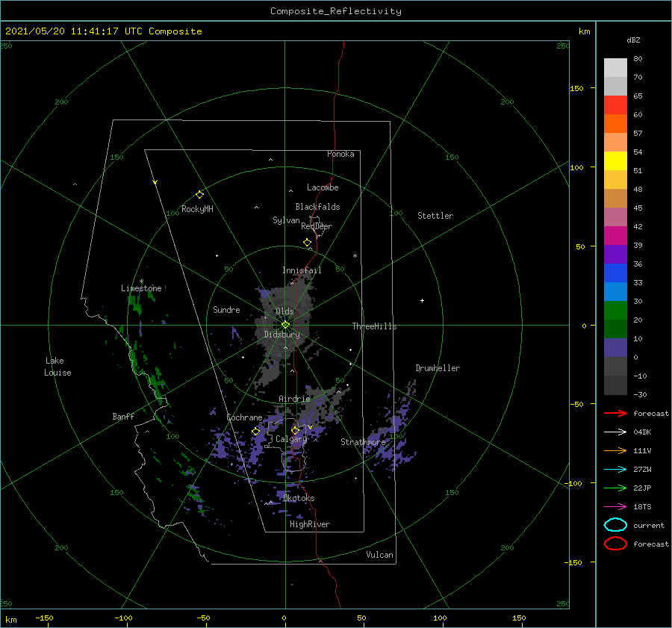Viewport: 672px width, 628px height.
Task: Select the 33 dBZ blue color swatch
Action: (x=615, y=291)
